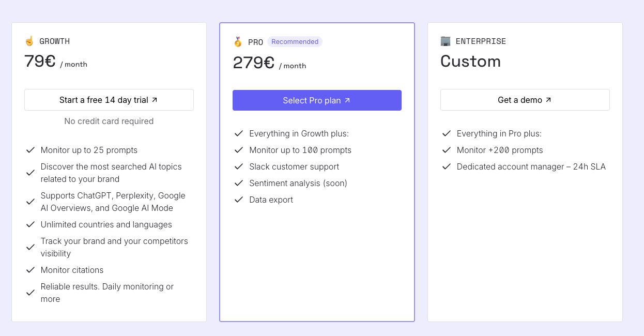Screen dimensions: 644x336
Task: Click Monitor +200 prompts feature text
Action: (500, 150)
